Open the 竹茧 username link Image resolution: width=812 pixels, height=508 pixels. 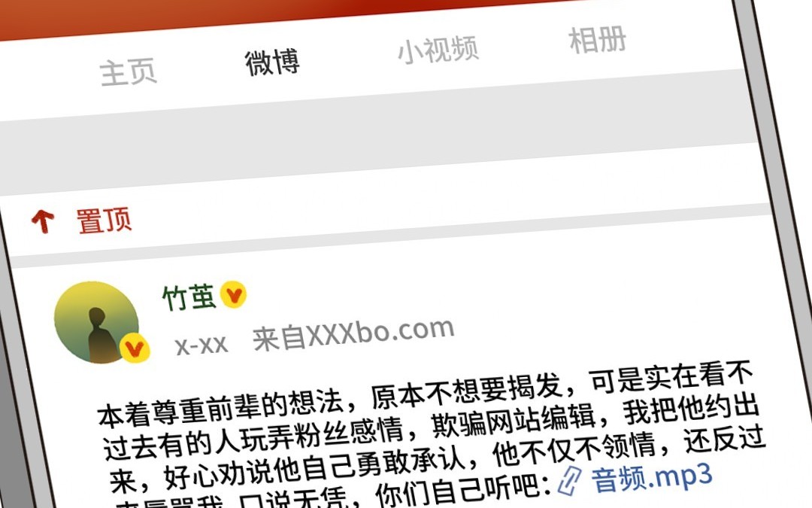(189, 297)
